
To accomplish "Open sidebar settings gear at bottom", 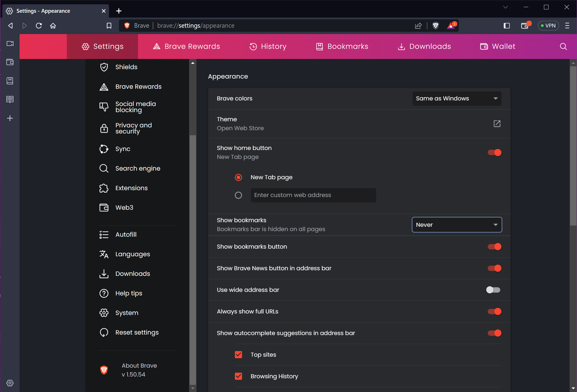I will (10, 383).
